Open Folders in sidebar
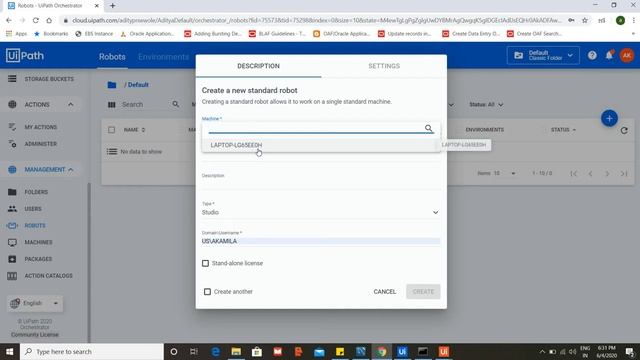Image resolution: width=640 pixels, height=360 pixels. pyautogui.click(x=36, y=192)
